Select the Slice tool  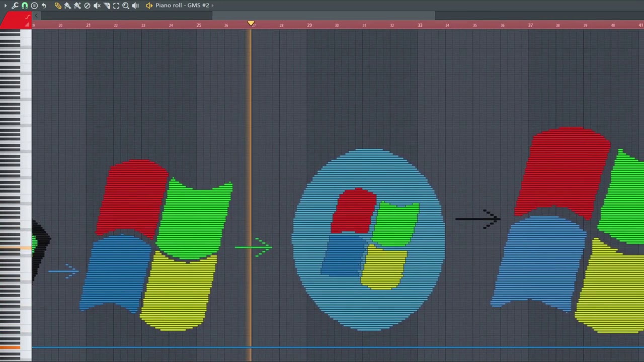point(107,6)
